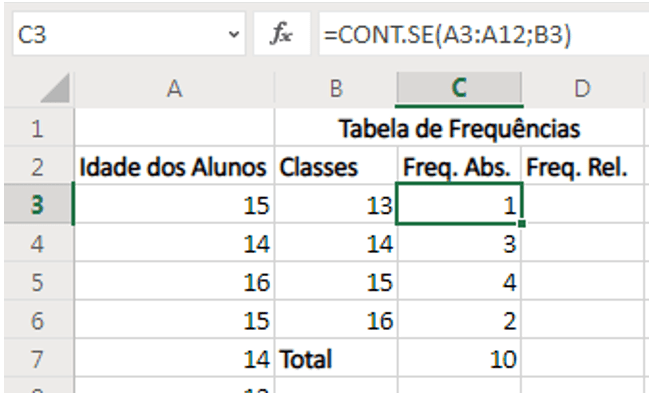Select the column B header
The width and height of the screenshot is (659, 405).
[335, 90]
